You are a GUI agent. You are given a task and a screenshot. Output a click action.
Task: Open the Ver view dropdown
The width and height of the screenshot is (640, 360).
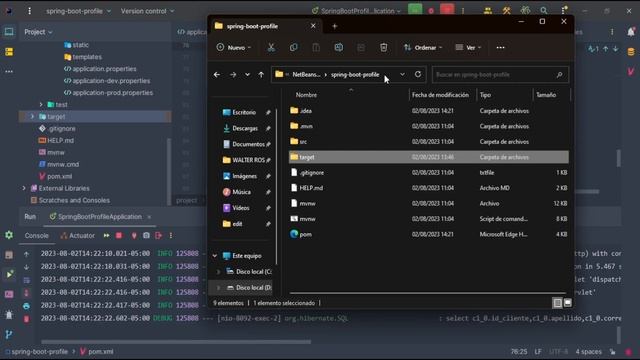tap(468, 48)
